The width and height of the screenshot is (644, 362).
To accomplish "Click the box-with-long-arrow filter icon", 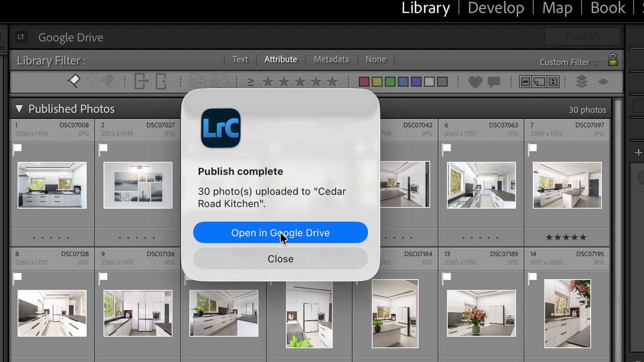I will [x=141, y=81].
